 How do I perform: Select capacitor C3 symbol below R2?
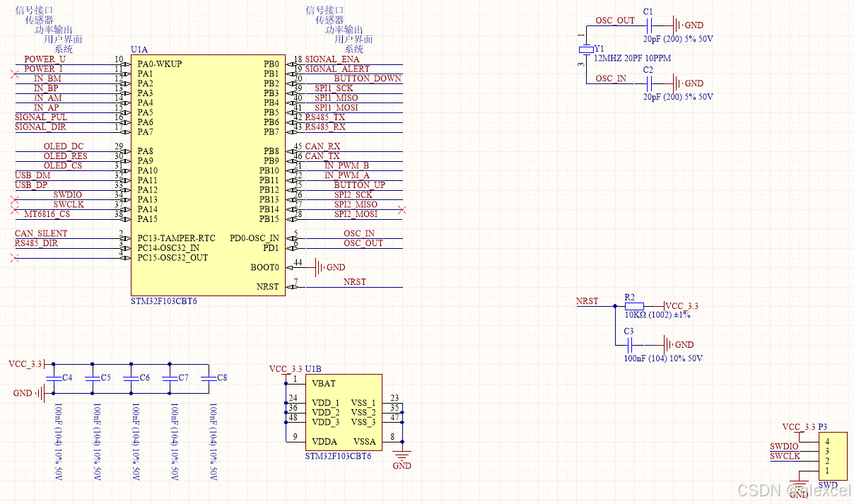tap(630, 345)
